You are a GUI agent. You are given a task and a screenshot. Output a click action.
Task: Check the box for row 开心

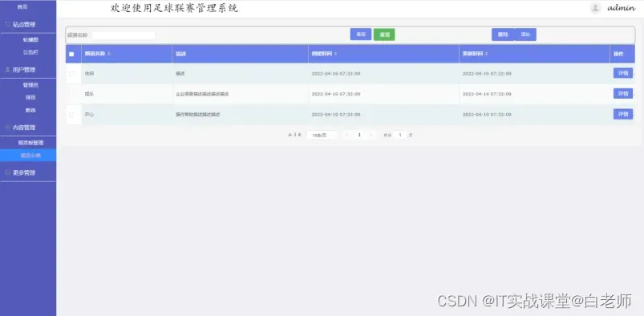click(x=72, y=115)
